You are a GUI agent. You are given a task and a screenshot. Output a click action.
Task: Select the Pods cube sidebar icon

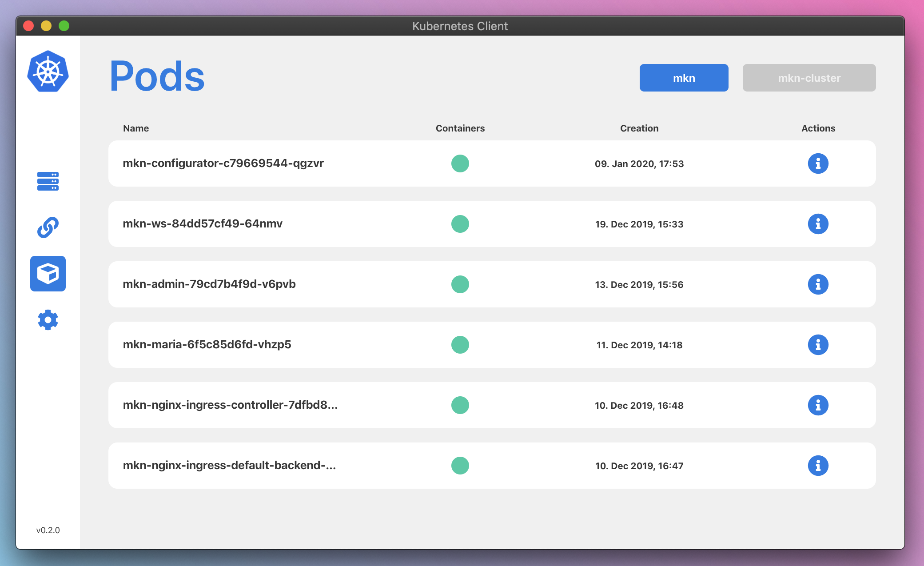pos(48,274)
